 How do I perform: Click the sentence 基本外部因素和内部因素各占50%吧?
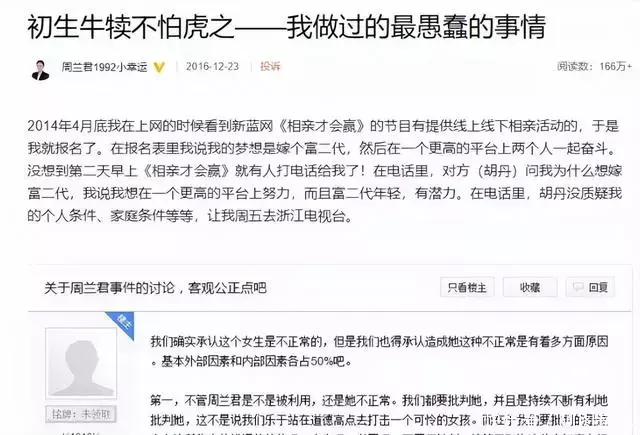click(x=256, y=362)
